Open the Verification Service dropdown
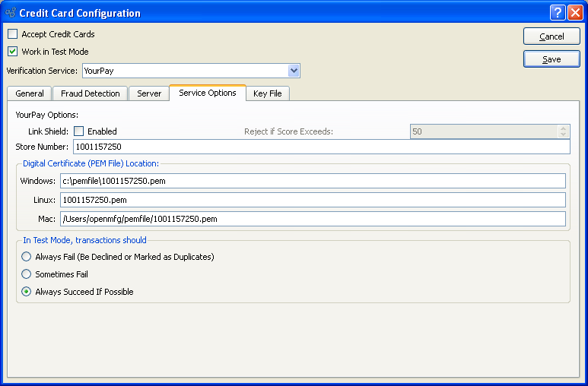This screenshot has height=386, width=588. click(294, 71)
